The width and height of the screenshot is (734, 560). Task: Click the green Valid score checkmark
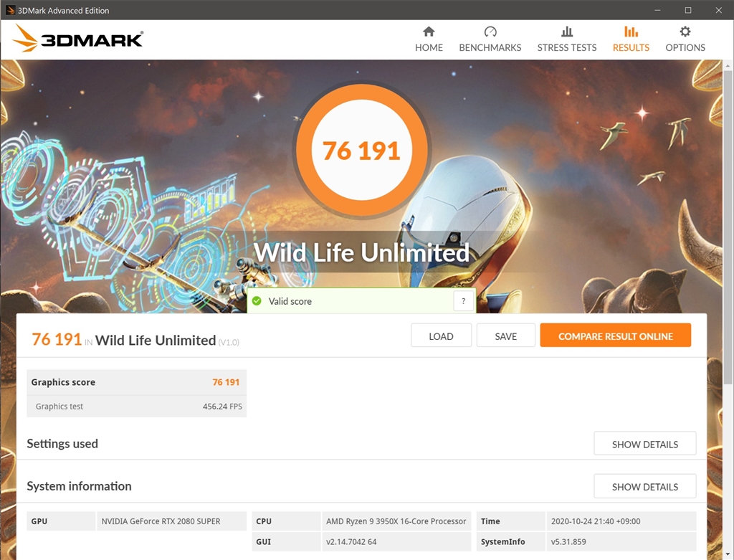(257, 301)
